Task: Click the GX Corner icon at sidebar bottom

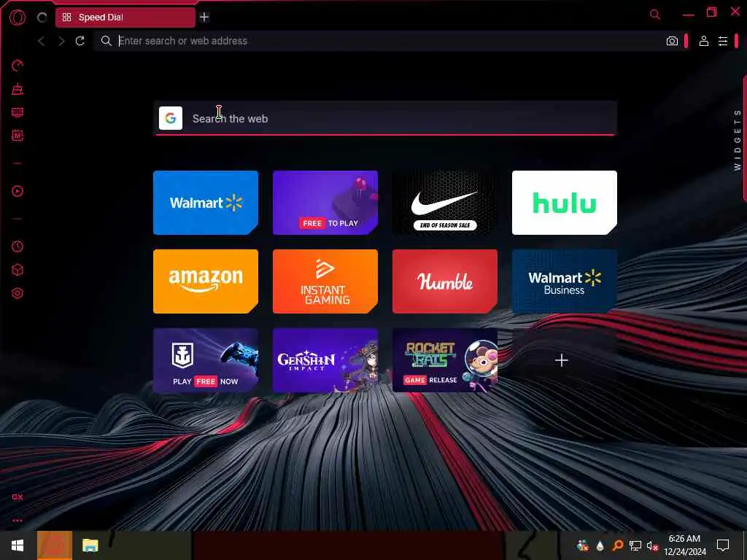Action: (18, 497)
